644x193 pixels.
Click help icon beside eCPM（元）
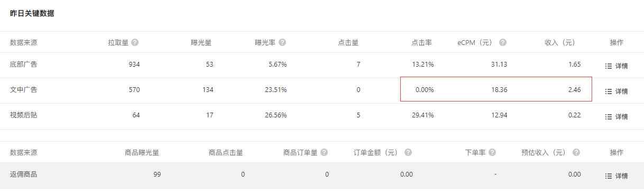click(x=503, y=42)
